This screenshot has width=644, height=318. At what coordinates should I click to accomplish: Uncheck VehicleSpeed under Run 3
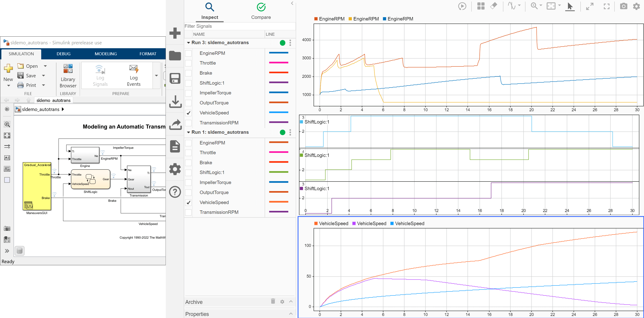[189, 113]
